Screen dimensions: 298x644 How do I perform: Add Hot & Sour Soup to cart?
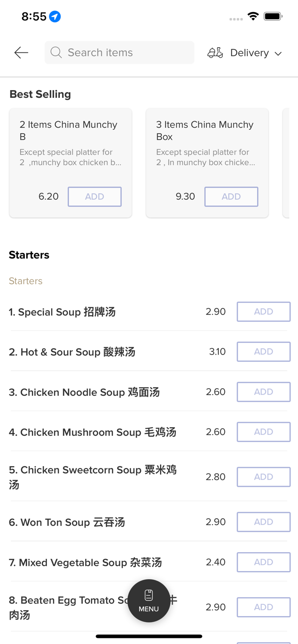(x=264, y=352)
